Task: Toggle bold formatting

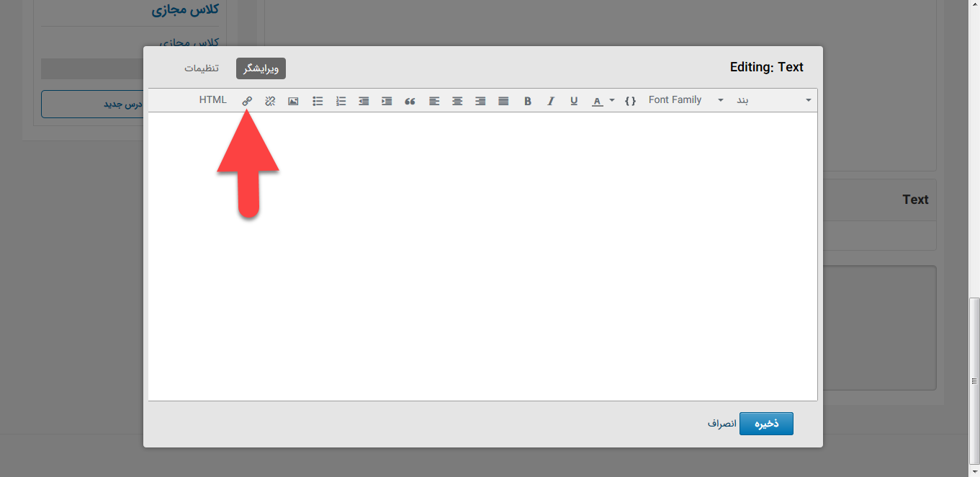Action: tap(528, 101)
